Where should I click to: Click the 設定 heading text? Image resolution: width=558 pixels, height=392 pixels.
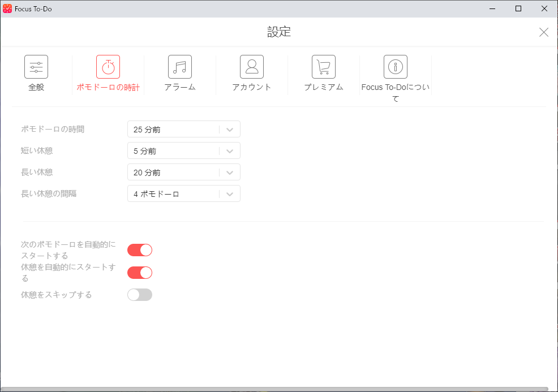pyautogui.click(x=279, y=32)
